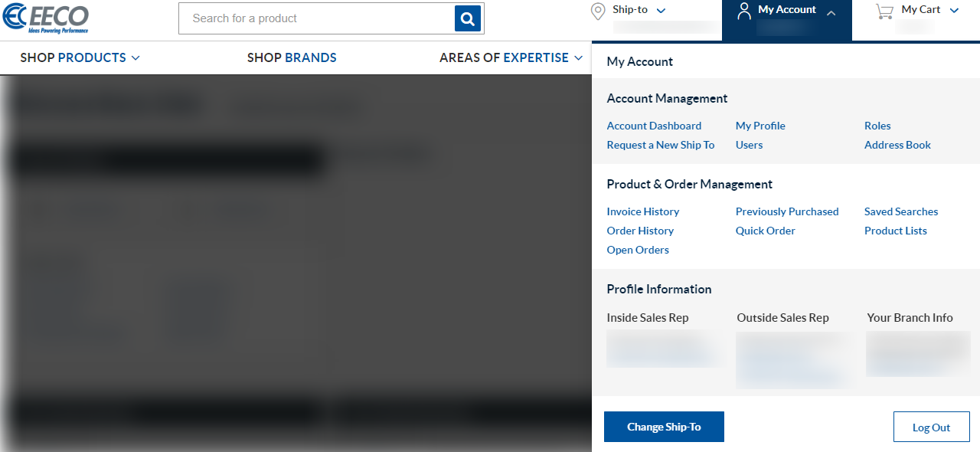View Order History

640,231
